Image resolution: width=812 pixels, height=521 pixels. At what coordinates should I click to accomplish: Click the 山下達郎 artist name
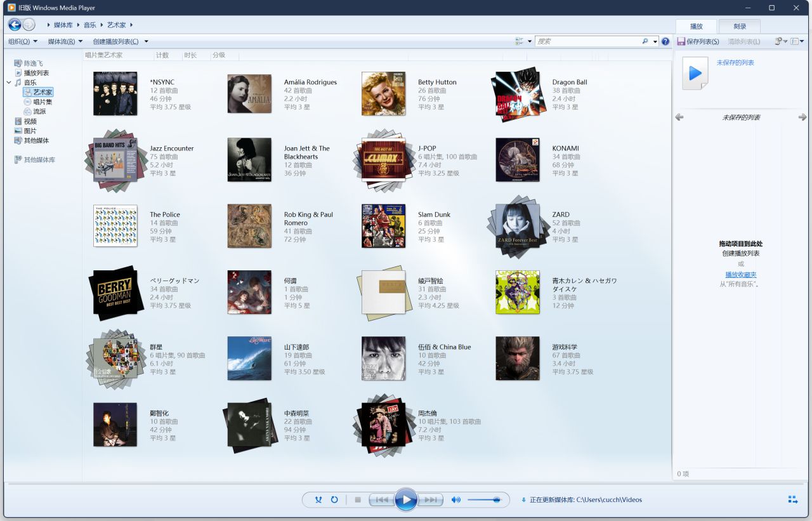296,347
